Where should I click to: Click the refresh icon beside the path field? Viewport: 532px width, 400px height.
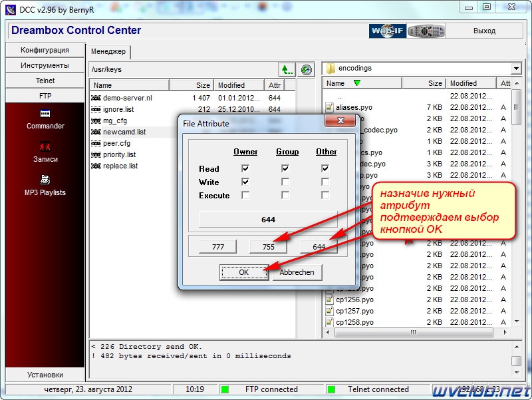307,70
